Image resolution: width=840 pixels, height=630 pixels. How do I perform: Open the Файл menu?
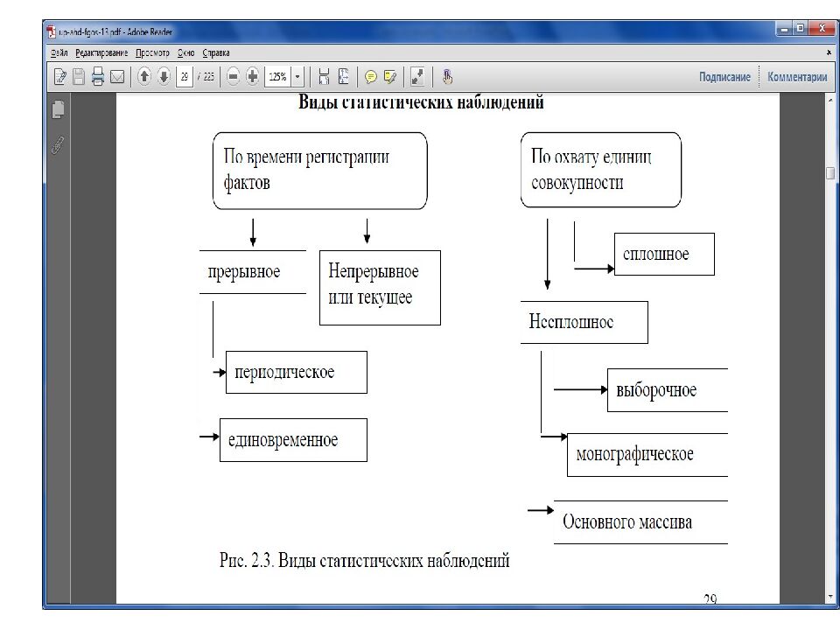click(x=59, y=52)
